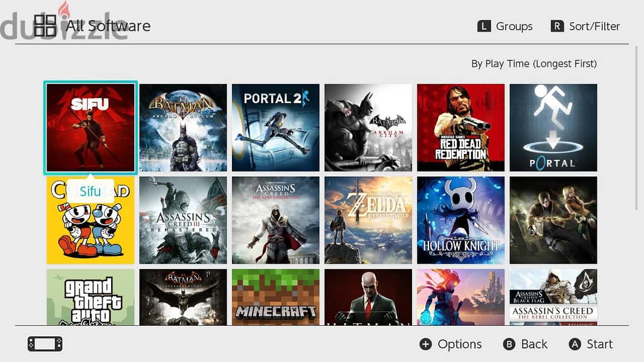This screenshot has height=362, width=644.
Task: Select Assassin's Creed Ezio Collection tile
Action: point(275,220)
